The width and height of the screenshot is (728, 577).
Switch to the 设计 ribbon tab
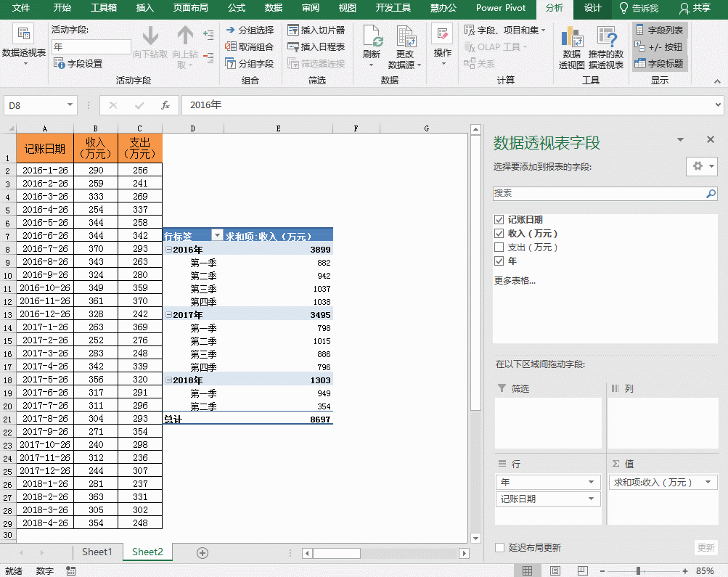592,8
